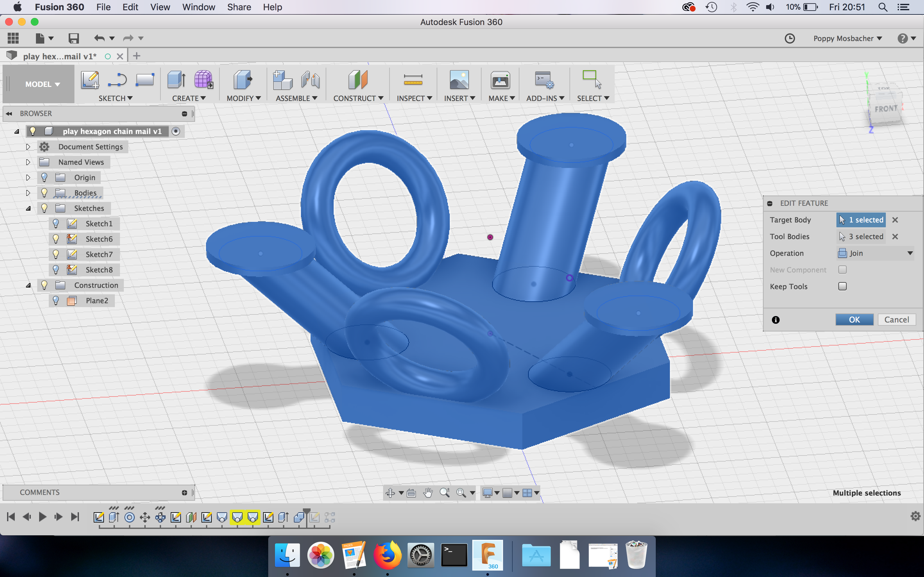The height and width of the screenshot is (577, 924).
Task: Open the CONSTRUCT menu
Action: tap(358, 98)
